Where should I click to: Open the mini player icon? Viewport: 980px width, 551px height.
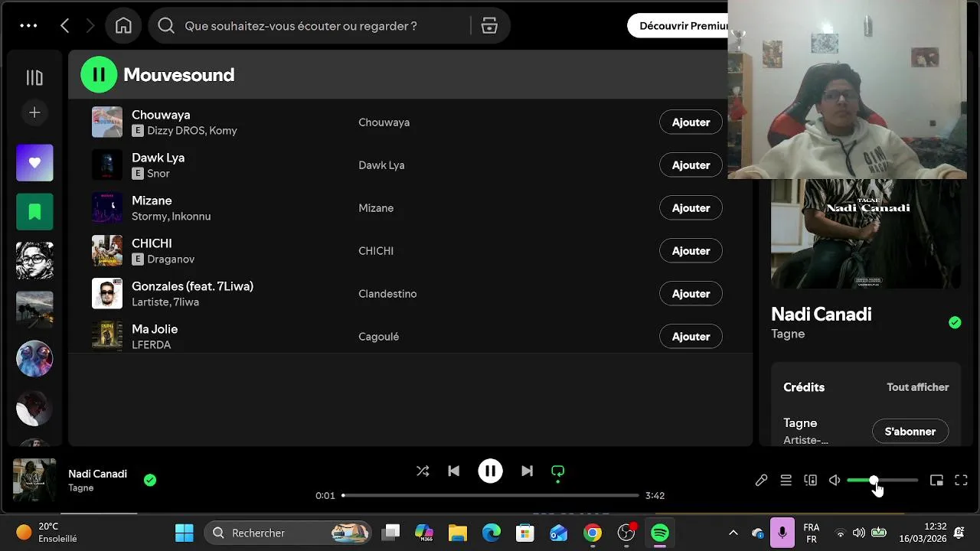(x=936, y=481)
